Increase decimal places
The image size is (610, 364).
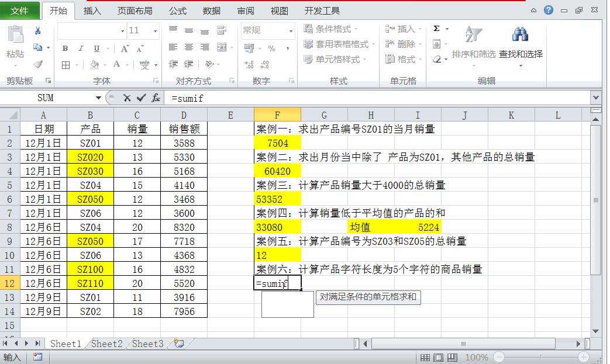(x=249, y=64)
